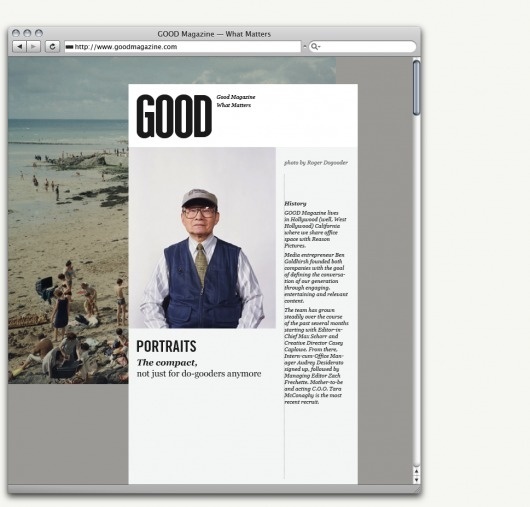Click 'photo by Roger Dogooder' credit
The height and width of the screenshot is (507, 530).
coord(316,163)
